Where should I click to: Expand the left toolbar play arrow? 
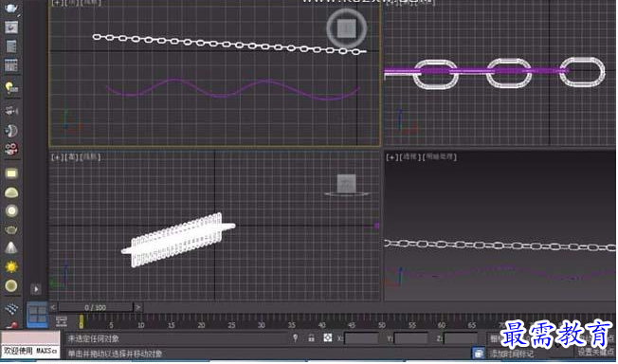click(x=36, y=289)
